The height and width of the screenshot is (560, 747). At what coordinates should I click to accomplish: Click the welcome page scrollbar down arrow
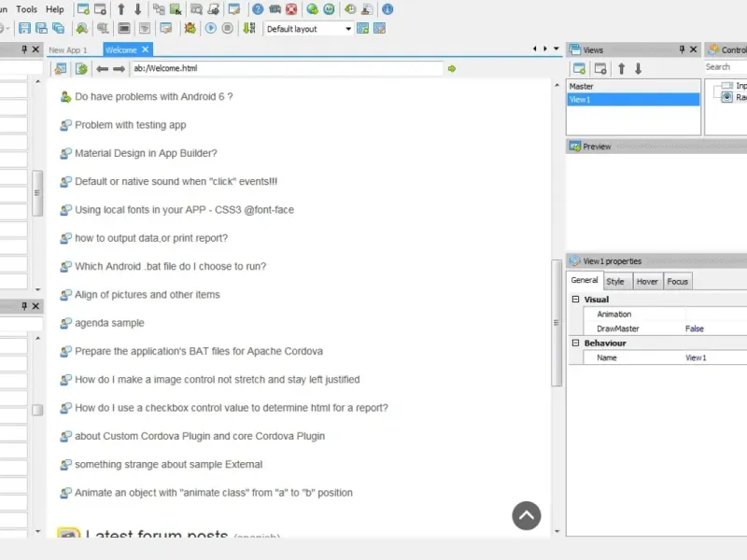point(557,531)
